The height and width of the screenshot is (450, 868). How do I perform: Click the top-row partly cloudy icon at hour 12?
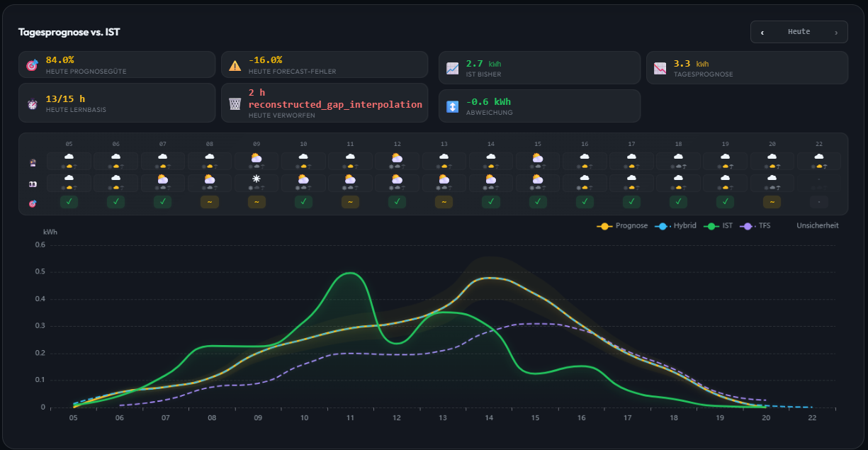(398, 157)
